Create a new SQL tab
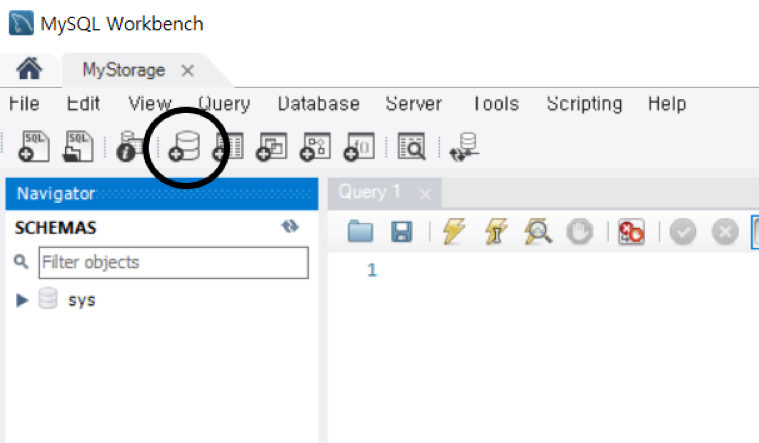The width and height of the screenshot is (759, 443). [34, 146]
